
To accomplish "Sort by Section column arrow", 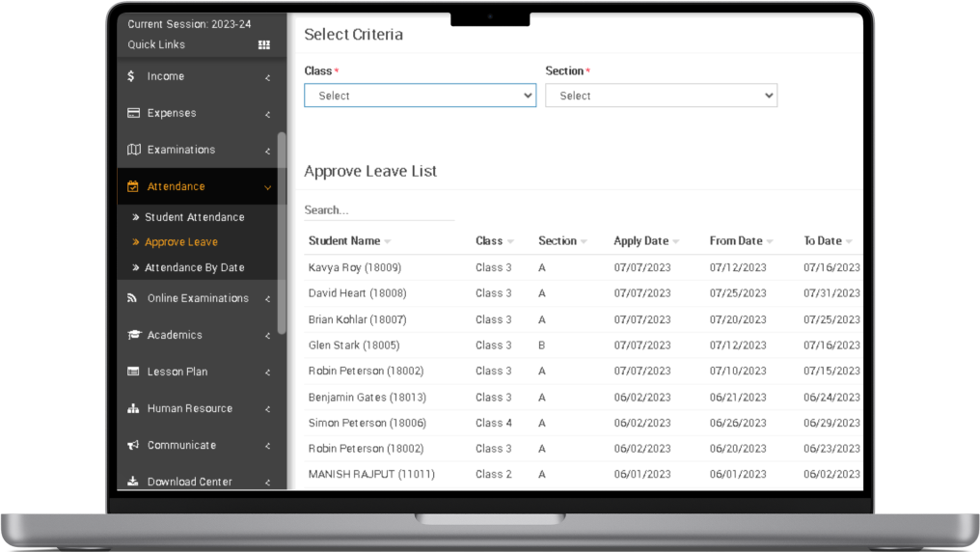I will click(584, 242).
